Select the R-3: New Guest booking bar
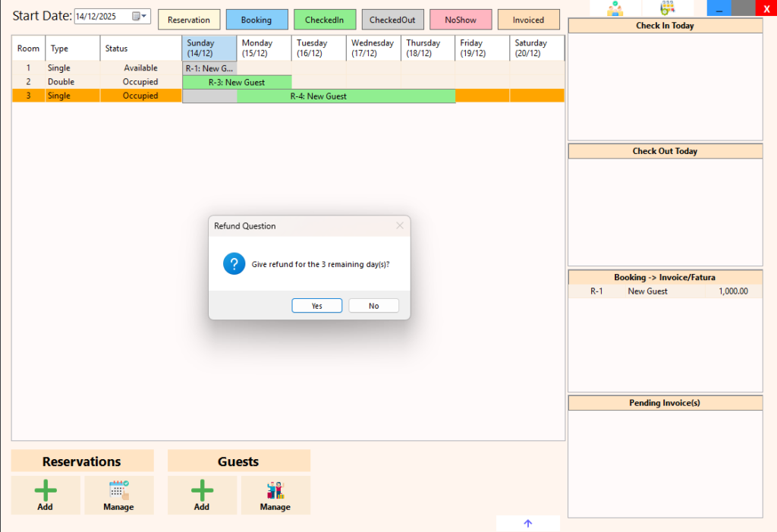 pos(237,82)
